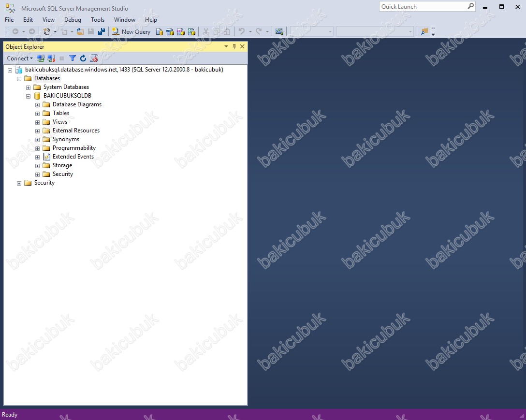Open the Tools menu
526x420 pixels.
pyautogui.click(x=98, y=20)
